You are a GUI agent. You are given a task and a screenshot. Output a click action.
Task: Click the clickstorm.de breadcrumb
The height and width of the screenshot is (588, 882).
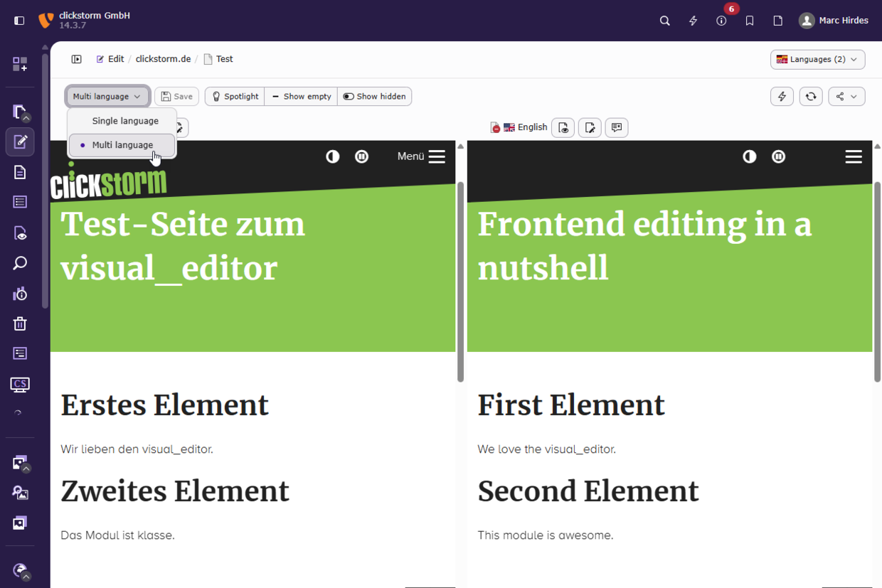pyautogui.click(x=163, y=59)
